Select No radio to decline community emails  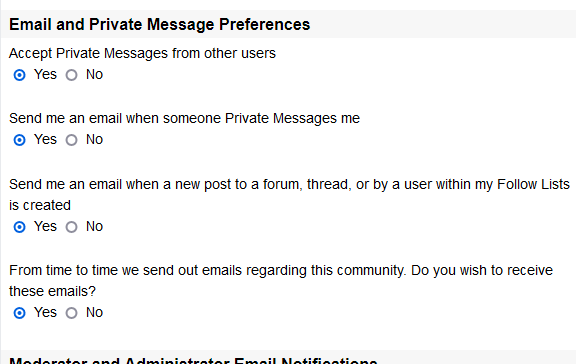pos(71,313)
